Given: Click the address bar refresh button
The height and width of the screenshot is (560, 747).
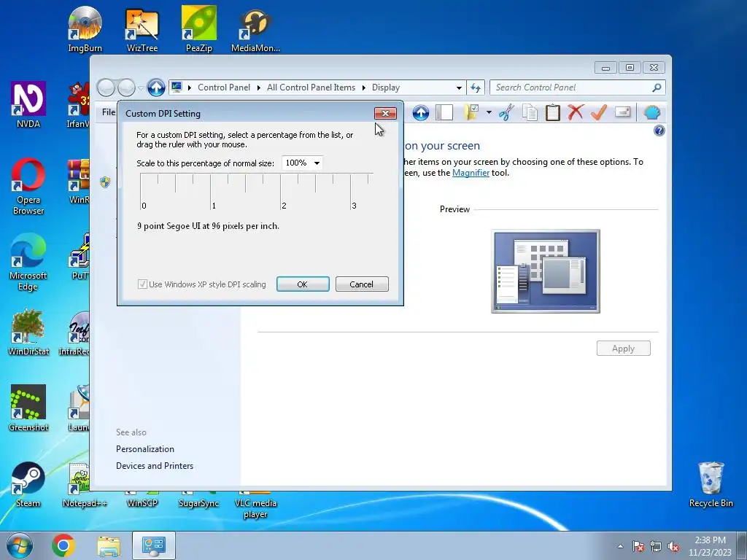Looking at the screenshot, I should [476, 87].
